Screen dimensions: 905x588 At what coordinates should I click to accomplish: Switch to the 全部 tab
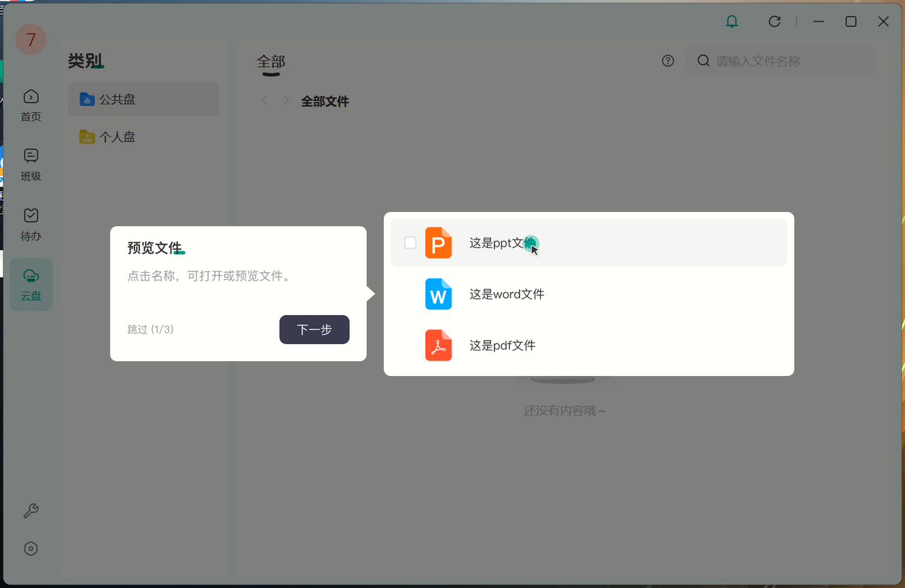point(271,61)
